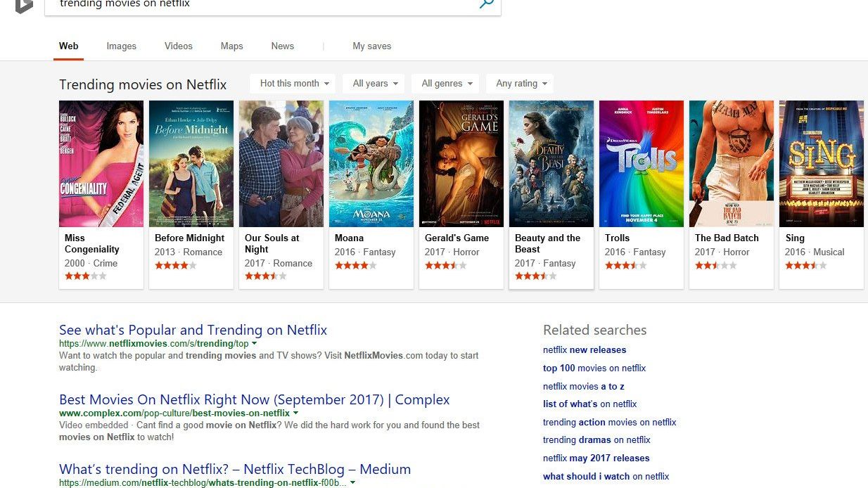Viewport: 868px width, 488px height.
Task: Open See what's Popular and Trending link
Action: [x=193, y=330]
